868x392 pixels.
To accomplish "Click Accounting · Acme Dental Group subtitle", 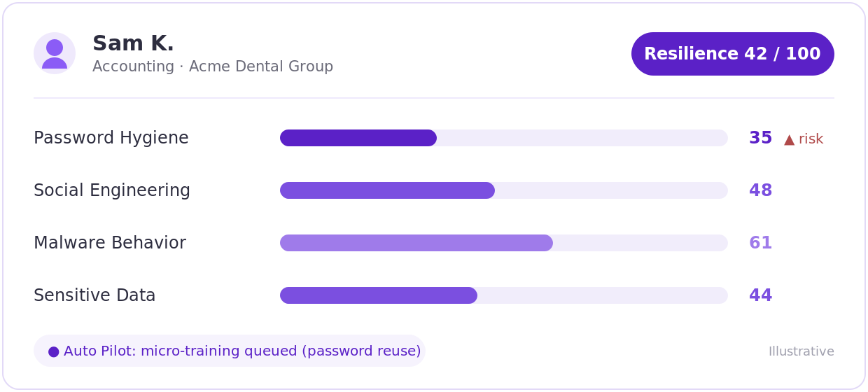I will tap(213, 66).
